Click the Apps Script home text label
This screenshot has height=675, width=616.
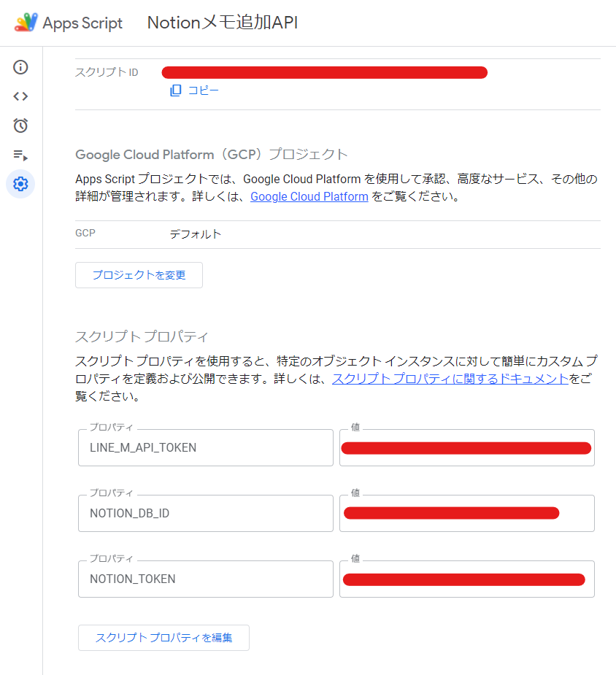82,23
